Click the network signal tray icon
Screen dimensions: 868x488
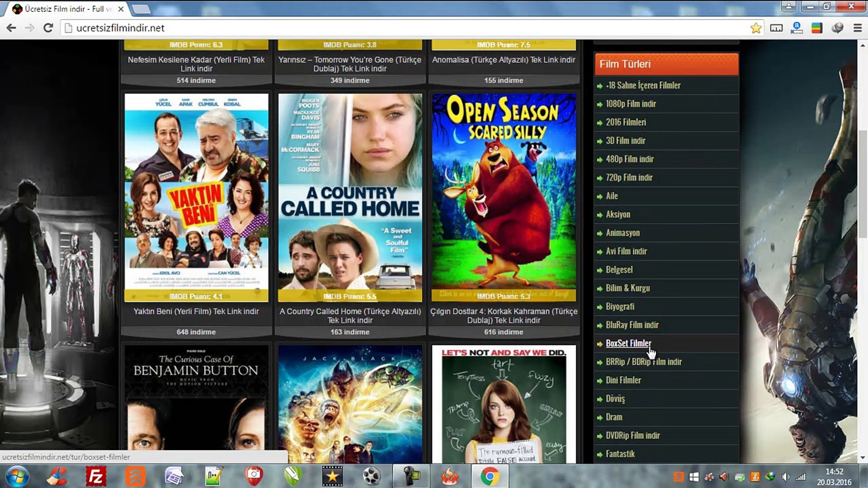[801, 477]
